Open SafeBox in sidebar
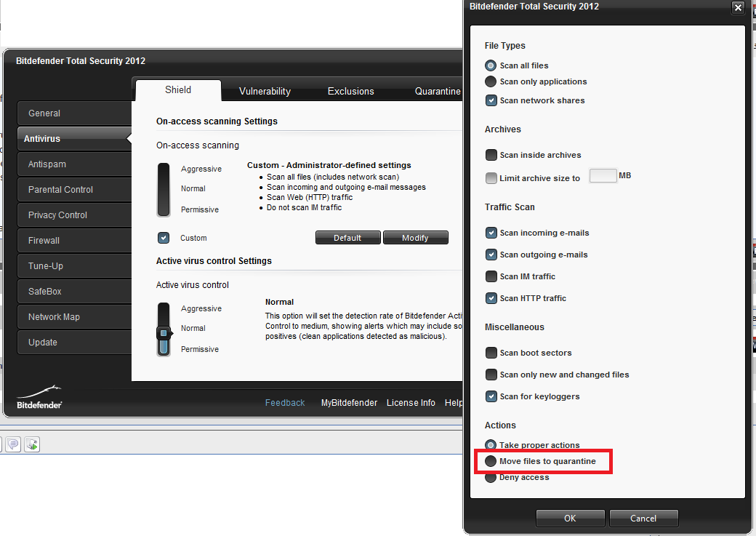 [75, 292]
